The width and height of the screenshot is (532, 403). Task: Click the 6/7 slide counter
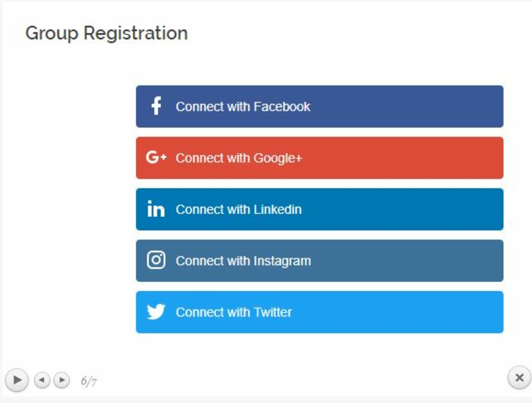click(x=89, y=381)
